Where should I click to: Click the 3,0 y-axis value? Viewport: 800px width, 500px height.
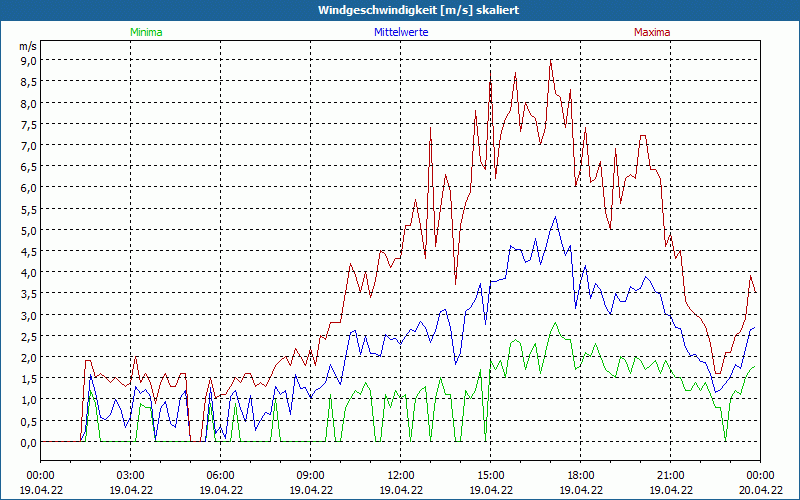pos(29,315)
